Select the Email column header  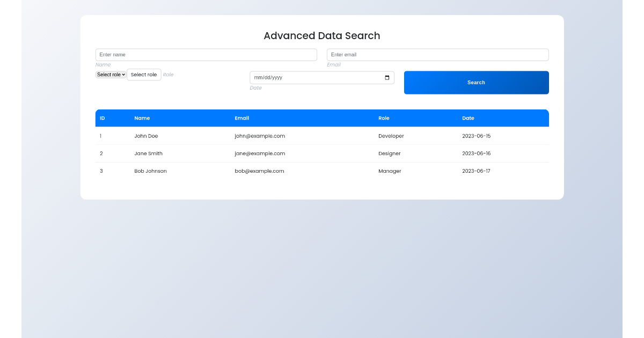coord(242,118)
